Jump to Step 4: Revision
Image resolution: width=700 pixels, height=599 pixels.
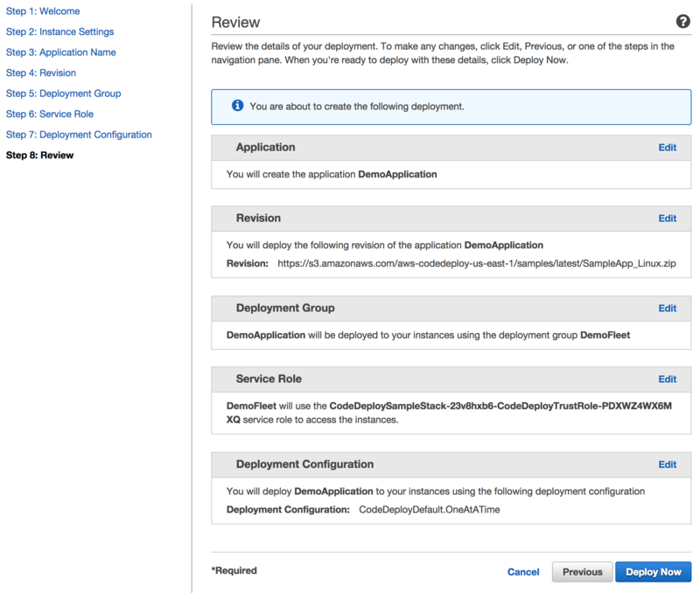[x=41, y=73]
